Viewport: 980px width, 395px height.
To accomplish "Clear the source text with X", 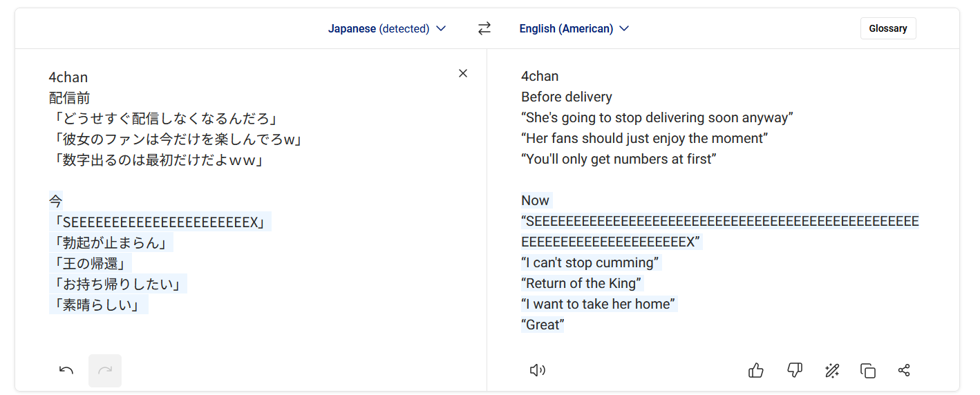I will [463, 73].
